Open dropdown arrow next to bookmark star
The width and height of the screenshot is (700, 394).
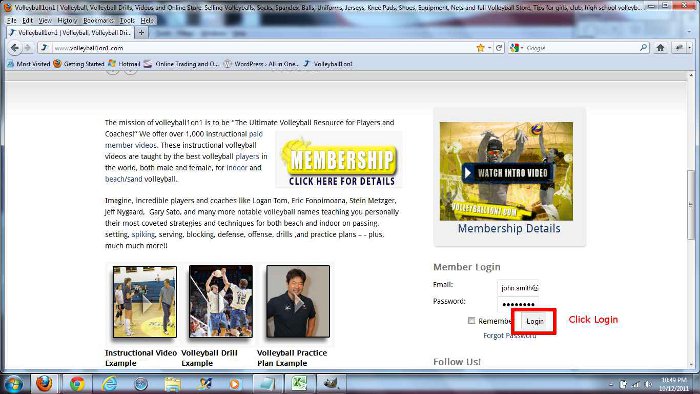(489, 48)
